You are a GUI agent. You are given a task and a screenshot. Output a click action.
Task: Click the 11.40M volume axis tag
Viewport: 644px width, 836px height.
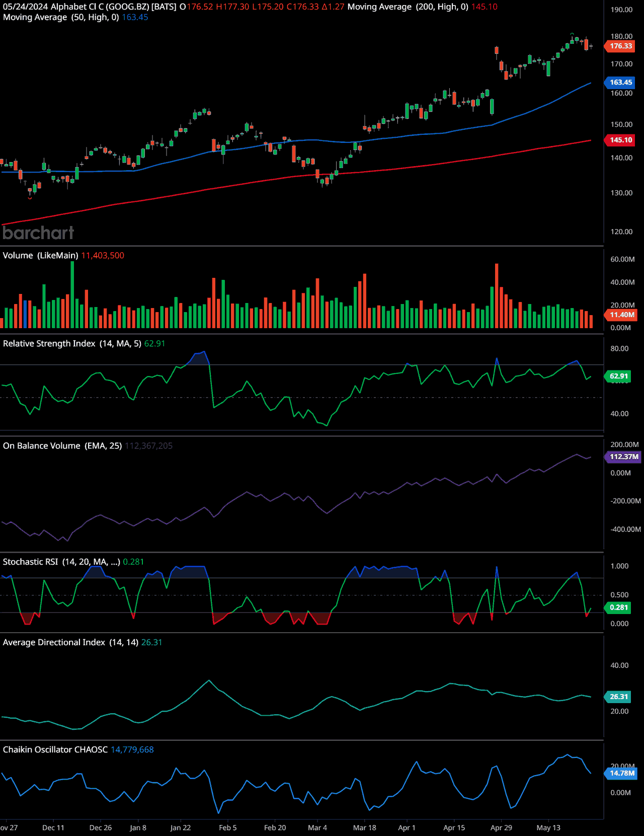(621, 315)
